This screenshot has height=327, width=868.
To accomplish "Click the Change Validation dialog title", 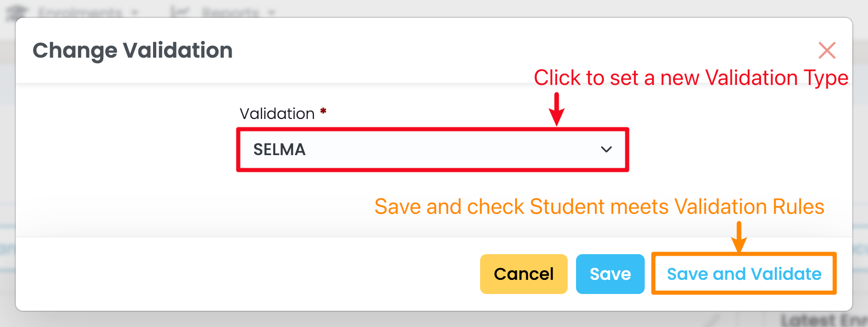I will click(x=133, y=50).
